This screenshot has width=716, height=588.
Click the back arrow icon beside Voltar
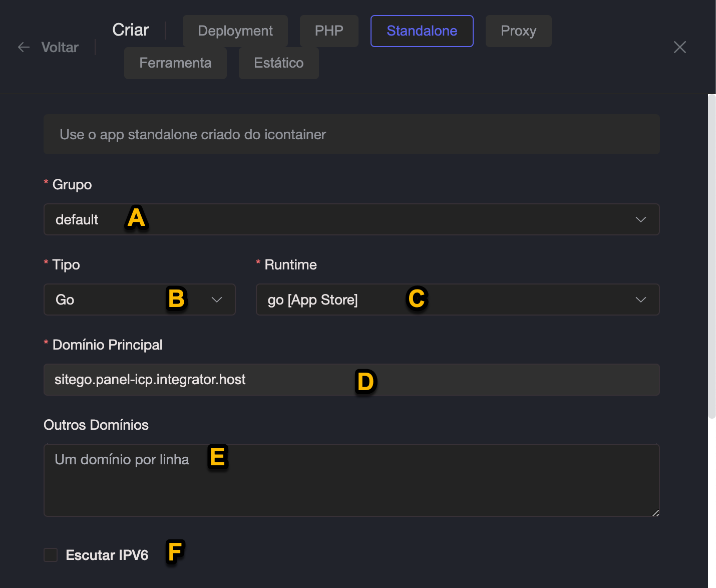24,47
